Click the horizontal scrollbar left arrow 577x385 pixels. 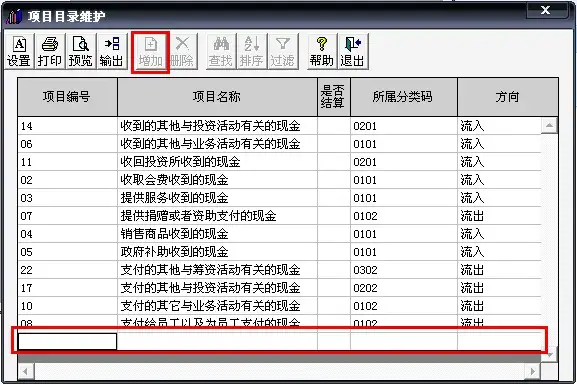pyautogui.click(x=25, y=371)
